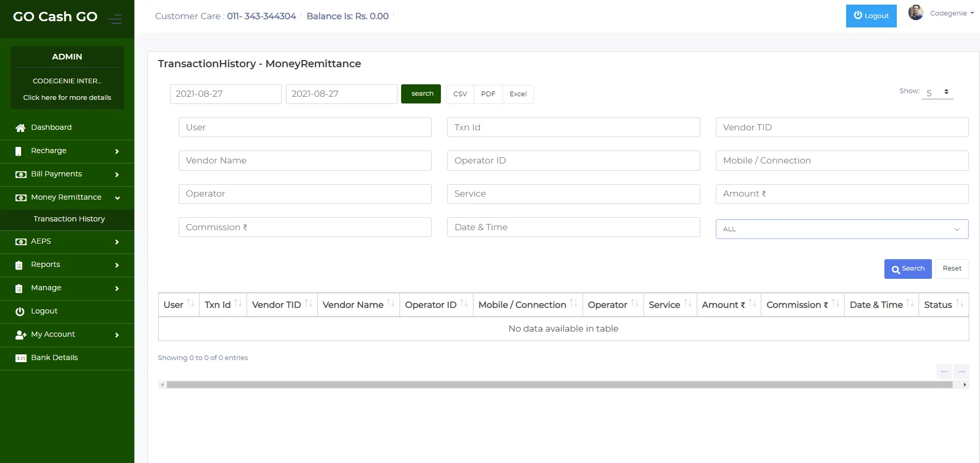
Task: Expand the AEPS submenu arrow
Action: click(117, 242)
